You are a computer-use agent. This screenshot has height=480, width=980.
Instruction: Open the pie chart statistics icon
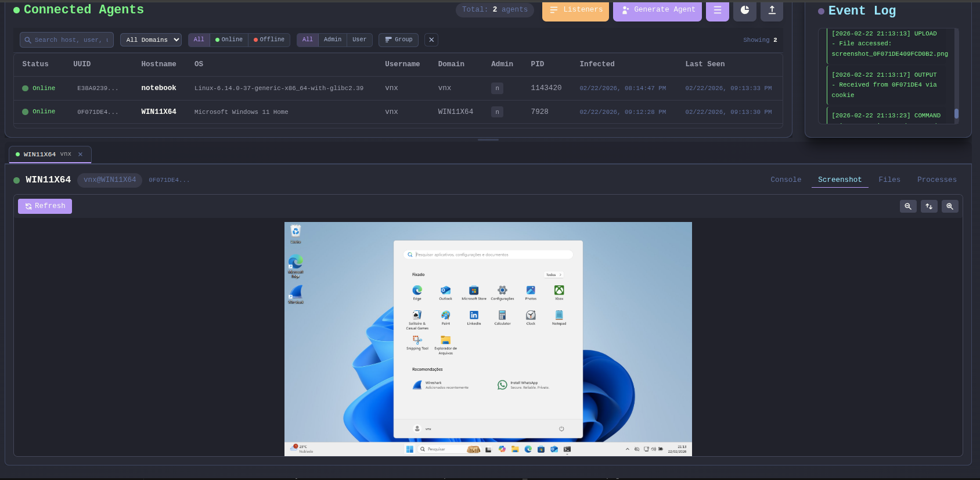click(745, 10)
